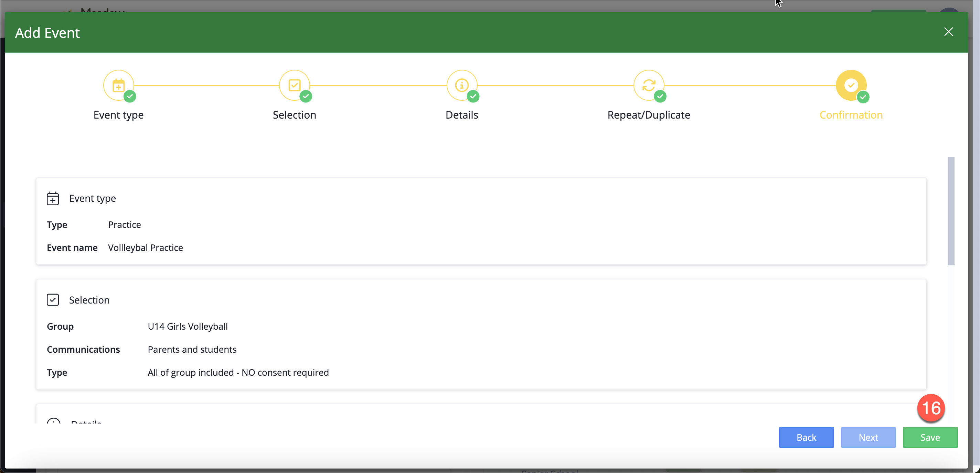
Task: Select the Selection step label
Action: tap(295, 115)
